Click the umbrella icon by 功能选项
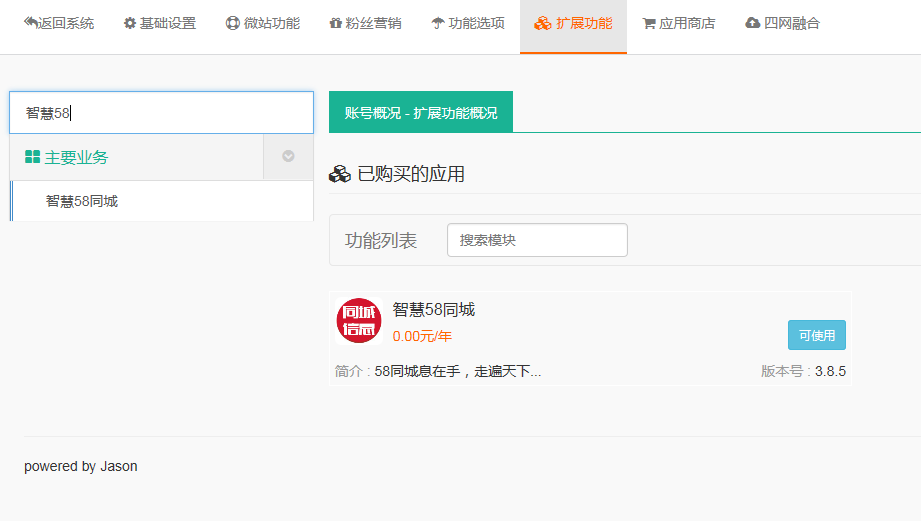This screenshot has width=921, height=521. (438, 23)
